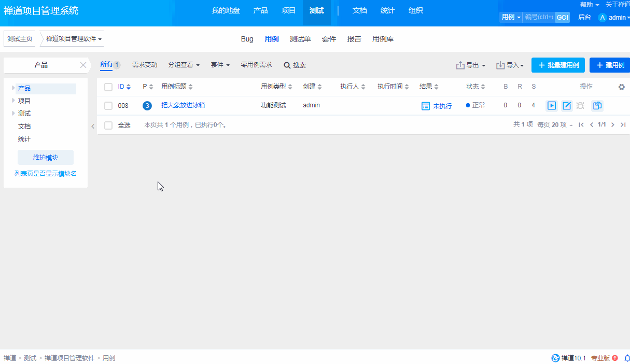Click the bug icon in row 008

tap(580, 106)
